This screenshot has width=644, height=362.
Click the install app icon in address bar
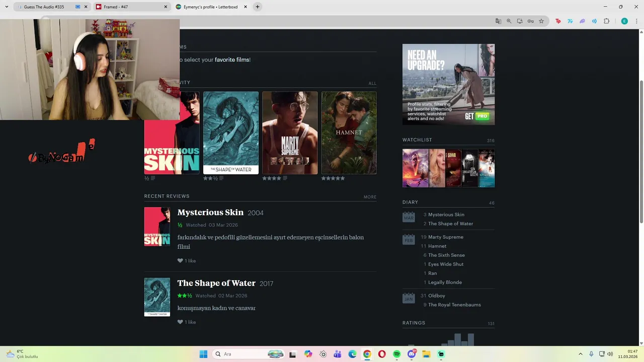(x=520, y=21)
